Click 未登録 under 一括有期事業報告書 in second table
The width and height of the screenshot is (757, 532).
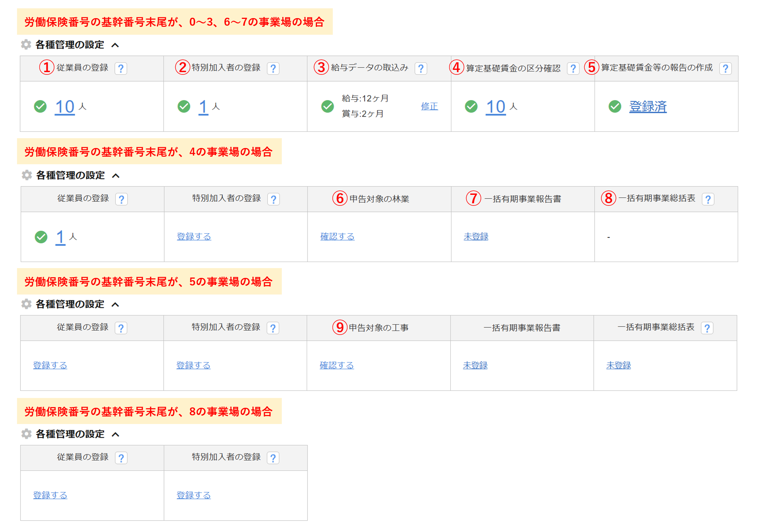coord(476,237)
